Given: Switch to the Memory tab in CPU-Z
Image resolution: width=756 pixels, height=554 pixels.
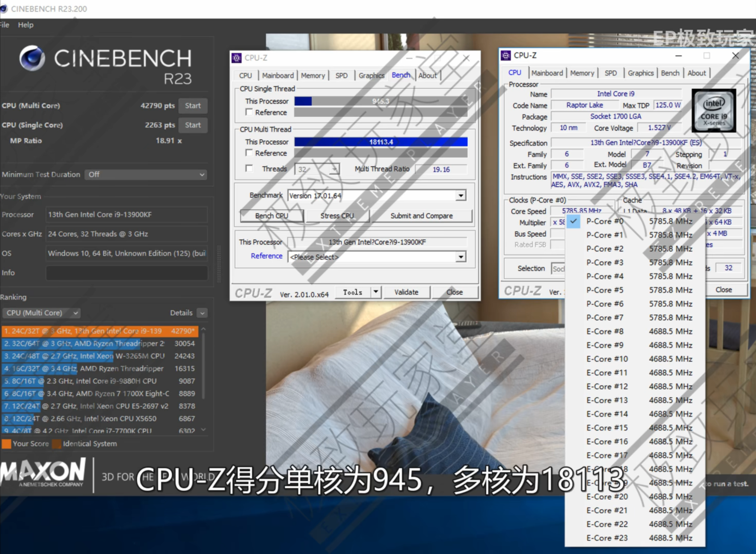Looking at the screenshot, I should [x=582, y=73].
